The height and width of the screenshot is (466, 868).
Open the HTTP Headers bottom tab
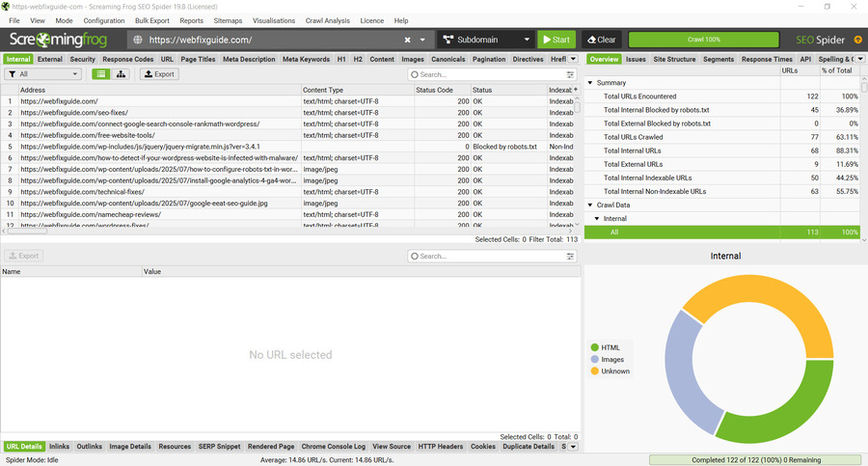441,446
